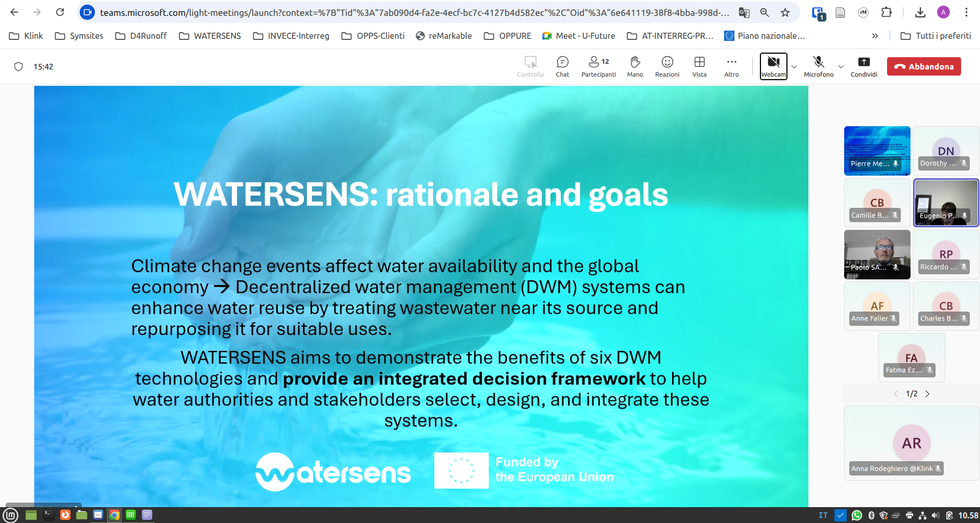
Task: Open the Altro options menu
Action: click(x=731, y=66)
